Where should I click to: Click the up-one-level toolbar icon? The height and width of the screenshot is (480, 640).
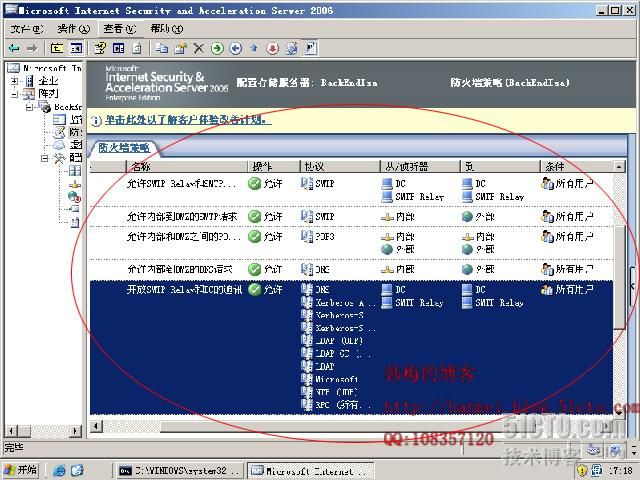pos(57,49)
